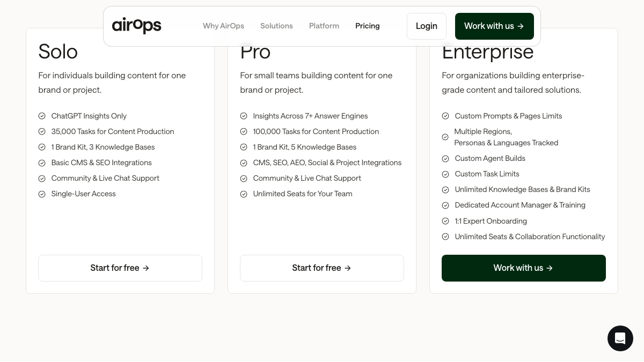Click checkmark beside 1 Brand Kit, 3 Knowledge Bases
Image resolution: width=644 pixels, height=362 pixels.
pyautogui.click(x=42, y=147)
